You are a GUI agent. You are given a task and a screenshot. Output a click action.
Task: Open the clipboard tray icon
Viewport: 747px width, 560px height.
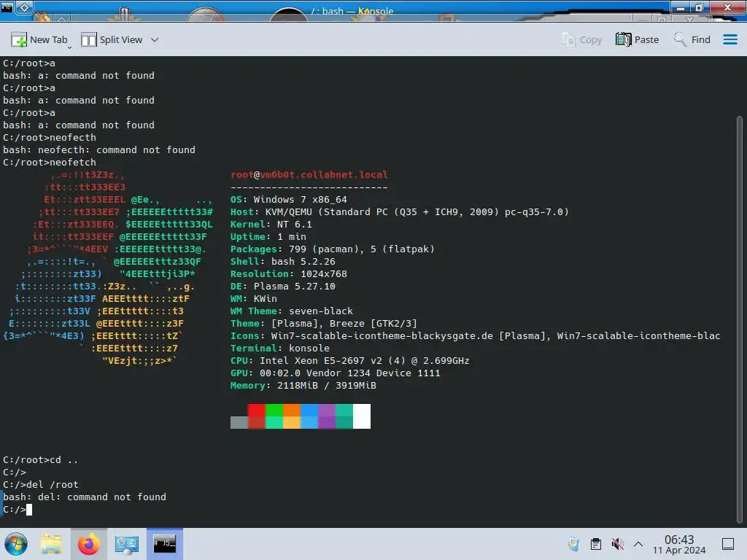595,544
